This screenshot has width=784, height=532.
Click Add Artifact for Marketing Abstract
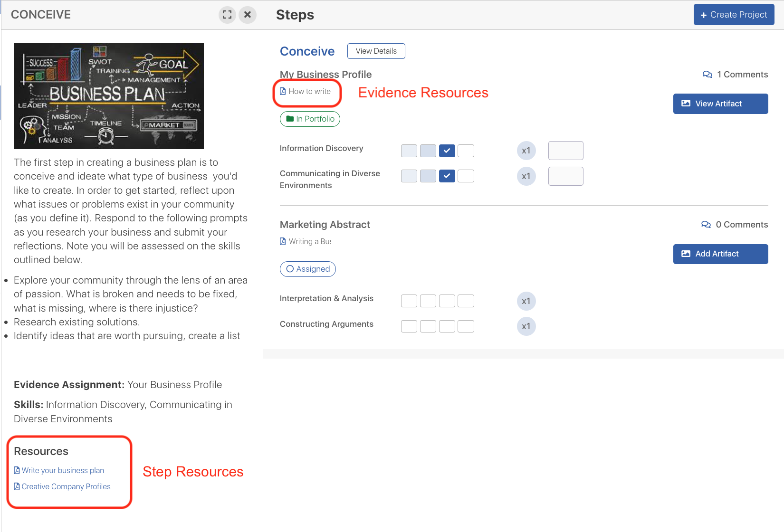click(x=720, y=254)
